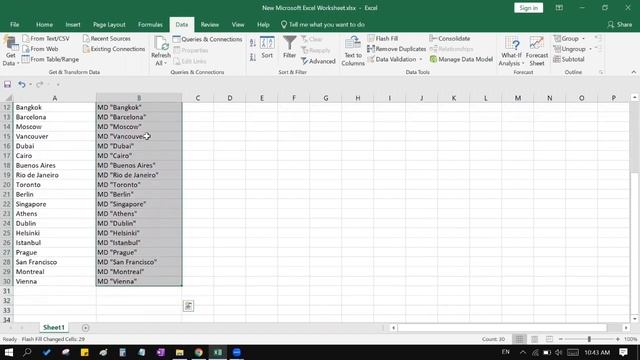Click the Share button
Viewport: 640px width, 360px height.
click(x=620, y=24)
